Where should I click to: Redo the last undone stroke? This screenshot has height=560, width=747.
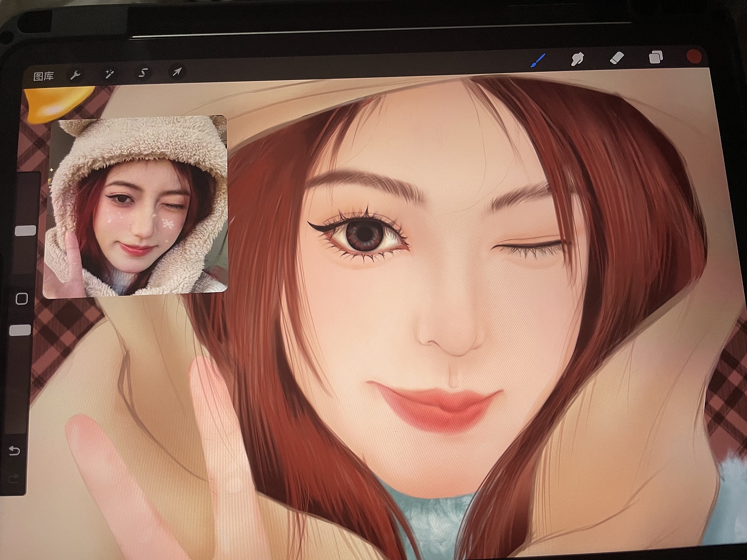[13, 478]
